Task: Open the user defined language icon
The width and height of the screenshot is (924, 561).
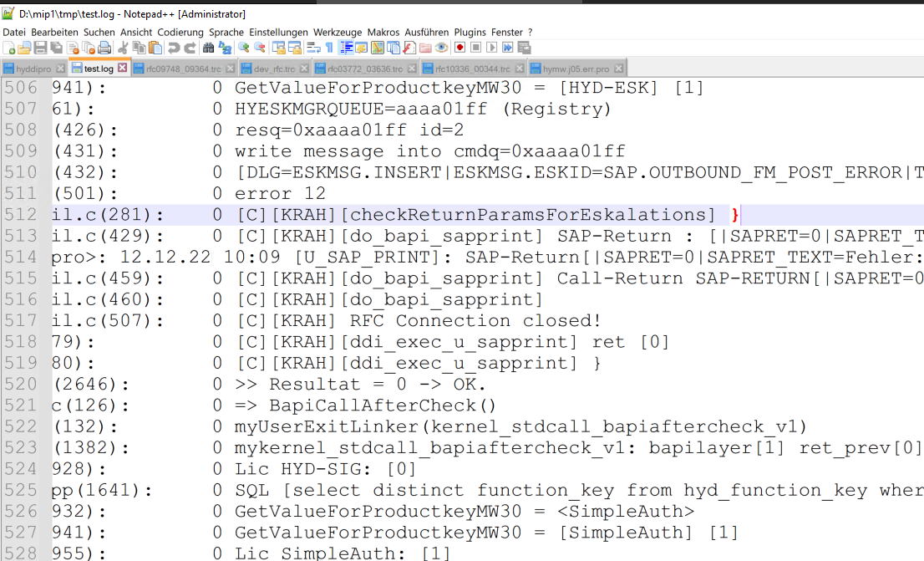Action: click(x=361, y=48)
